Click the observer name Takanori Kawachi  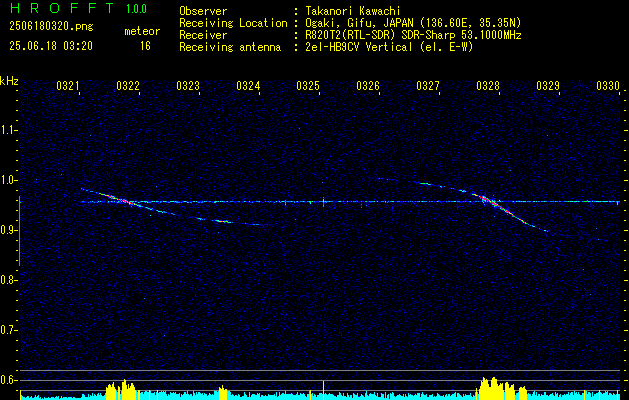[352, 11]
